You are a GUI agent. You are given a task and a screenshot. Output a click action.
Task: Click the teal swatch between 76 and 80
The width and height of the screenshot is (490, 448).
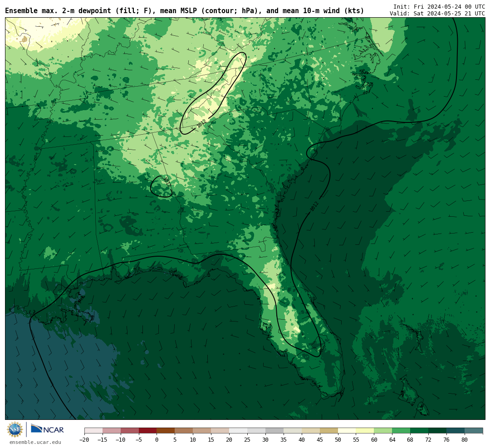point(456,431)
